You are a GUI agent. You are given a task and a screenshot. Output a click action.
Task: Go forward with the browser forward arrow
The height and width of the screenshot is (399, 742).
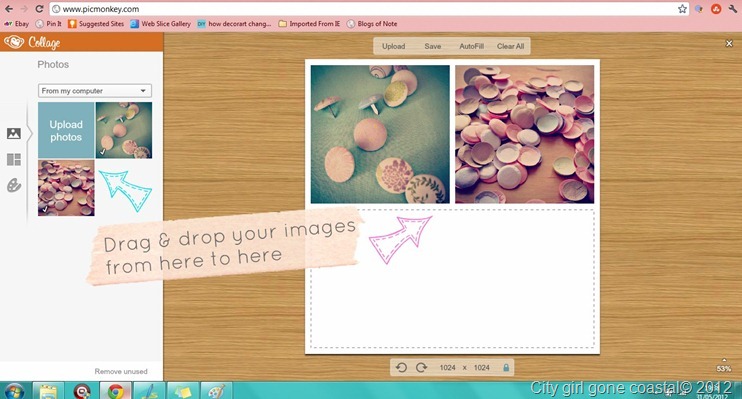coord(24,9)
